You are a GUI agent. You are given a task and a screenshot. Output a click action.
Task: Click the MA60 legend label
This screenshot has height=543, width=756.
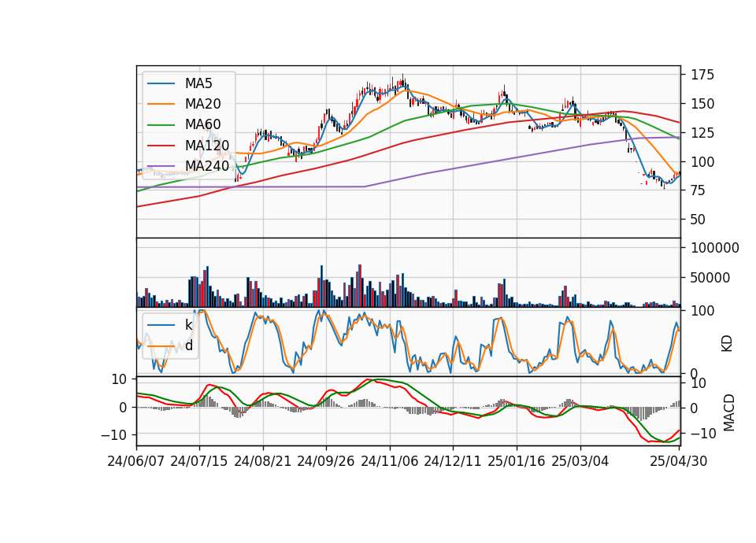click(x=202, y=125)
